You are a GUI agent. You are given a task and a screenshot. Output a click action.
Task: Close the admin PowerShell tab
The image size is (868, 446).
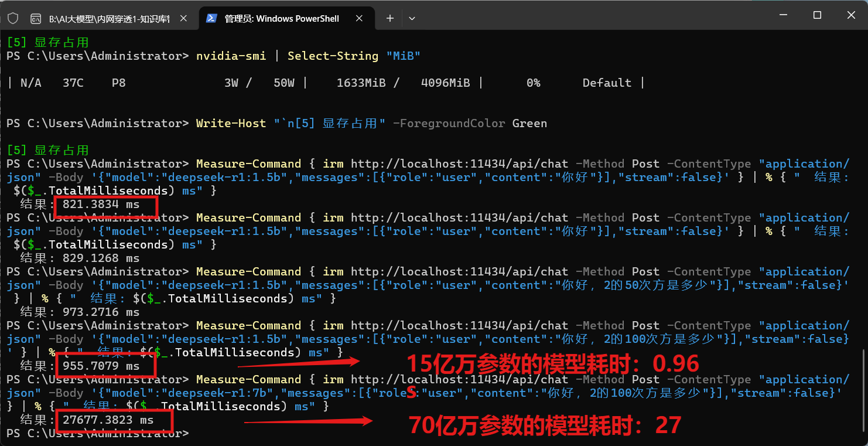pos(359,18)
